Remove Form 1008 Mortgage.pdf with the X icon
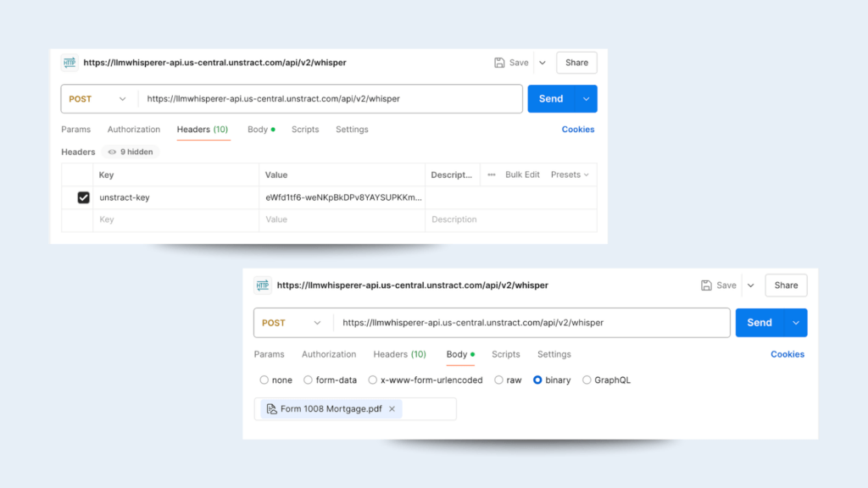The width and height of the screenshot is (868, 488). [x=392, y=408]
